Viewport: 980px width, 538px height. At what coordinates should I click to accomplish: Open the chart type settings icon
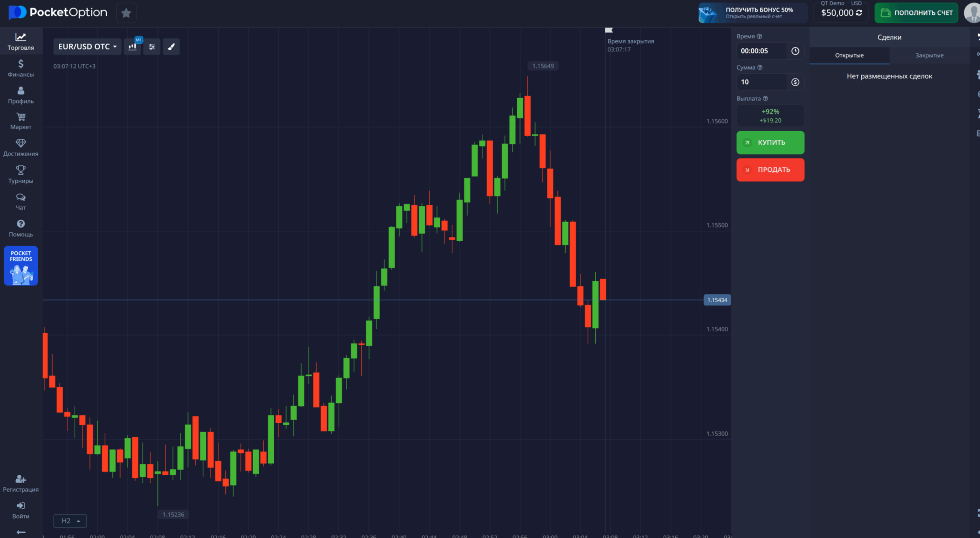(x=133, y=47)
